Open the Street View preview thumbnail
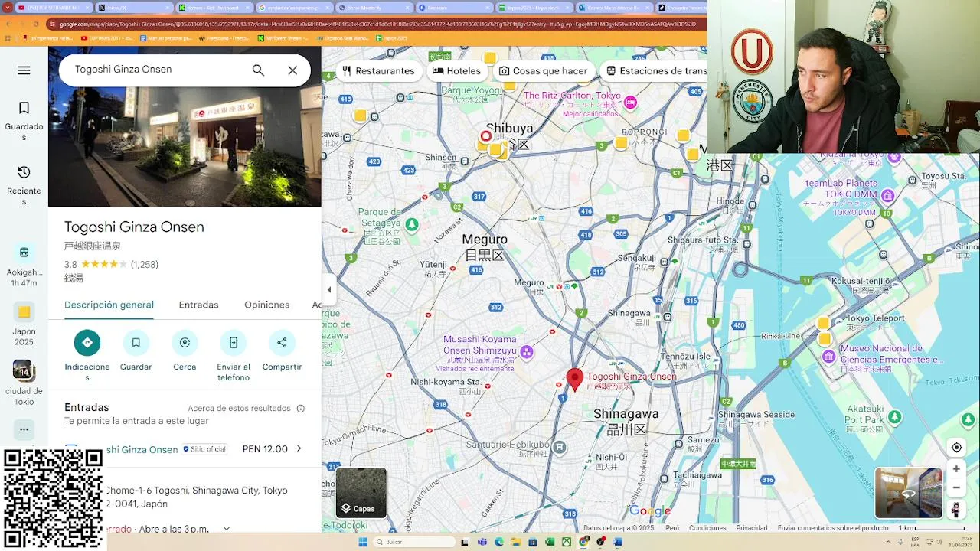The width and height of the screenshot is (980, 551). 909,493
